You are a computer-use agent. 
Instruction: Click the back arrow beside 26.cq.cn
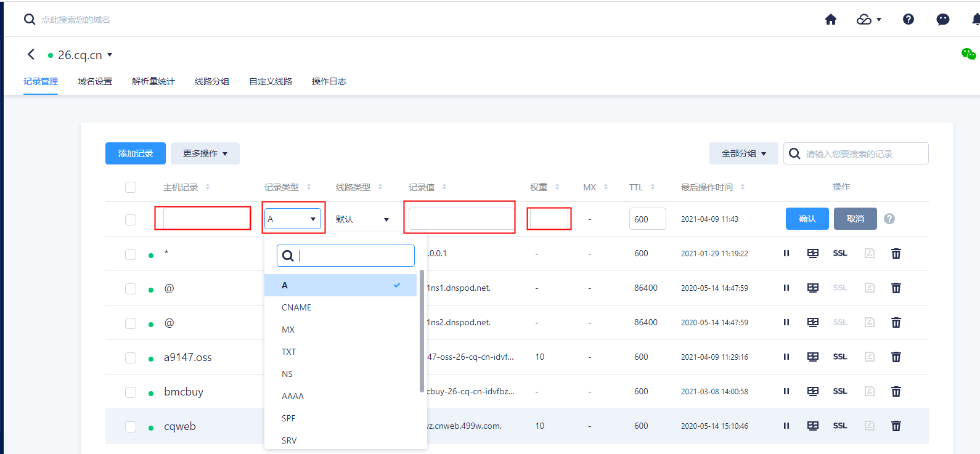tap(31, 55)
